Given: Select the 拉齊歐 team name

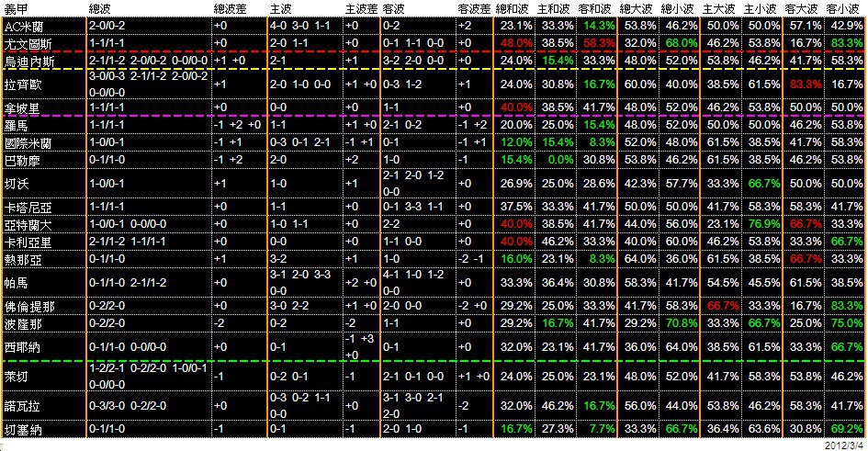Looking at the screenshot, I should coord(22,85).
